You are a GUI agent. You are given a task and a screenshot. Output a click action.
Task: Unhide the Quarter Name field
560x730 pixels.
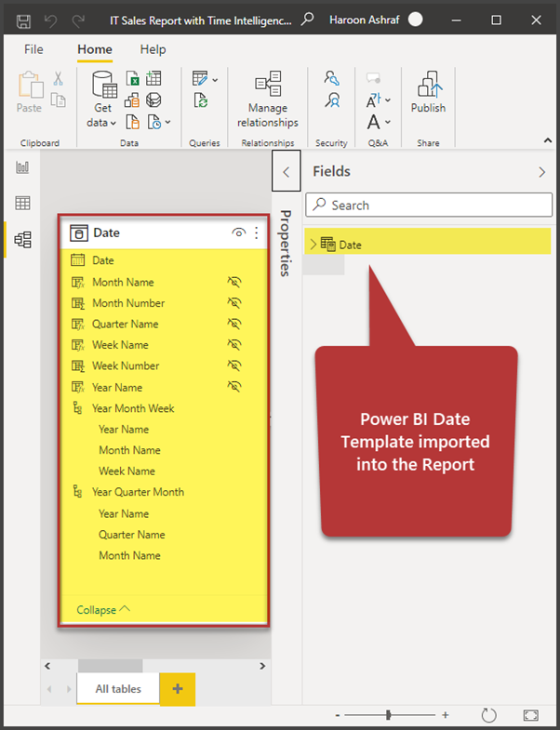point(233,324)
